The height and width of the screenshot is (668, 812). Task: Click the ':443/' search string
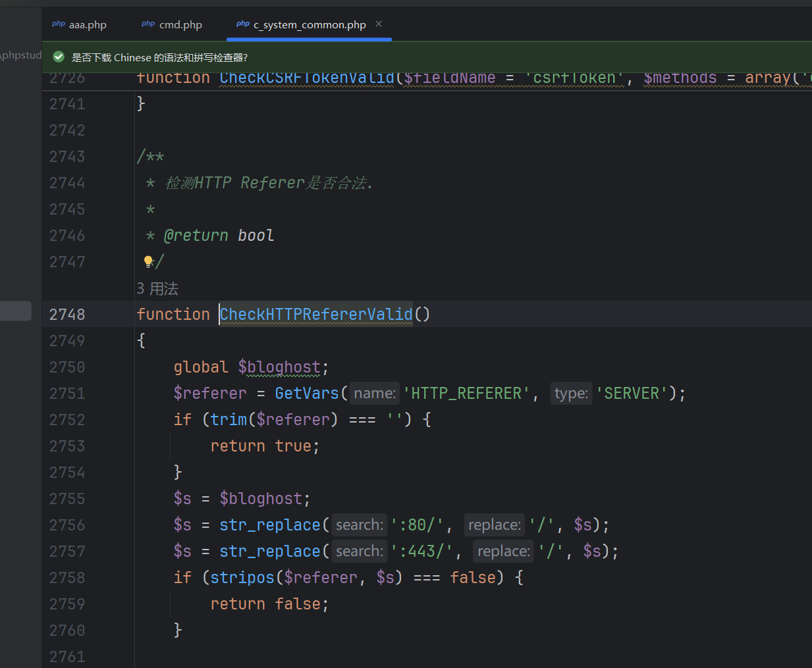[421, 551]
